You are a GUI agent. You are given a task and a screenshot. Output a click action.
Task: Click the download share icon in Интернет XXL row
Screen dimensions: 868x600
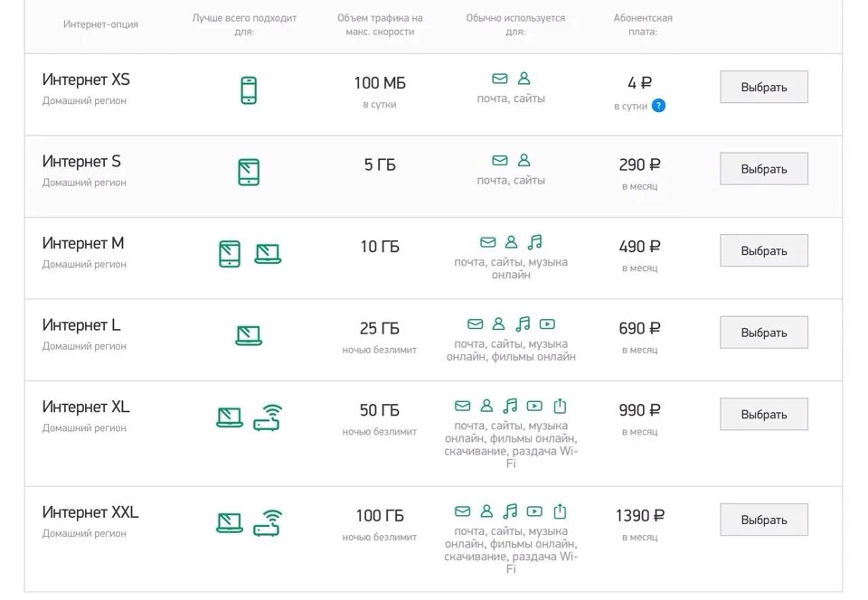coord(560,511)
